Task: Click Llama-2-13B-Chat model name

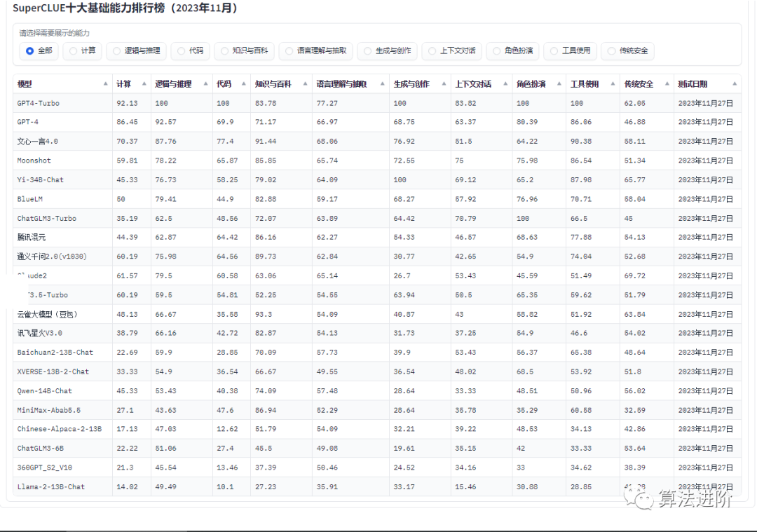Action: (x=50, y=487)
